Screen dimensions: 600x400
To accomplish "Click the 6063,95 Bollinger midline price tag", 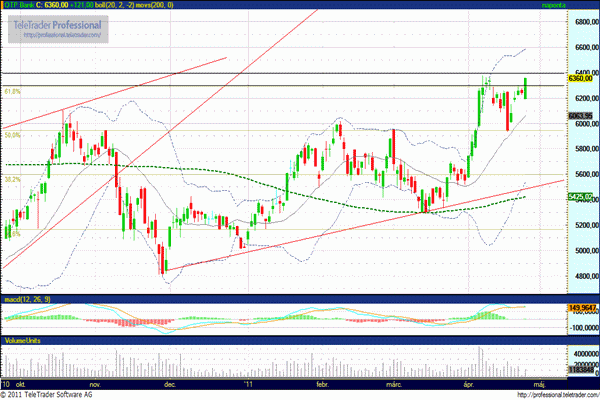I will 581,116.
